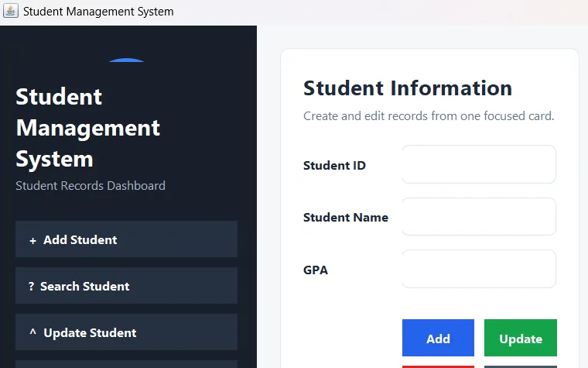Click the Student ID label

click(334, 166)
